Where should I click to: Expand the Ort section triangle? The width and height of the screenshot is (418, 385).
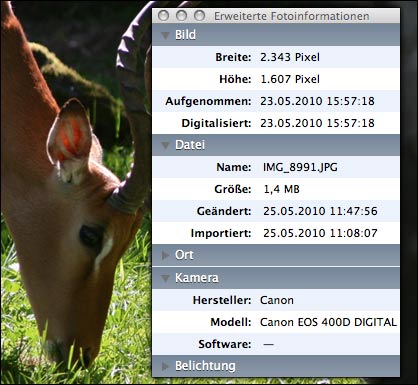[x=165, y=255]
